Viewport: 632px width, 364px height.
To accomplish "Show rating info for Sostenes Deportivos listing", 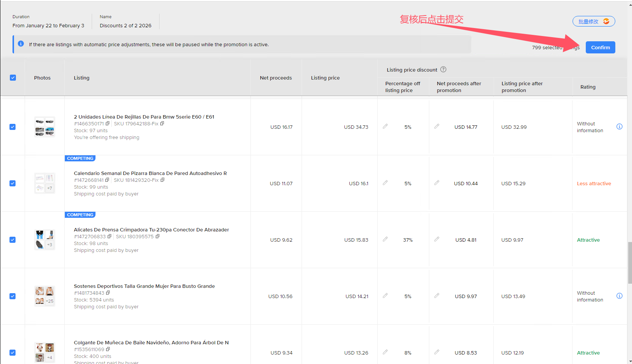I will [619, 296].
